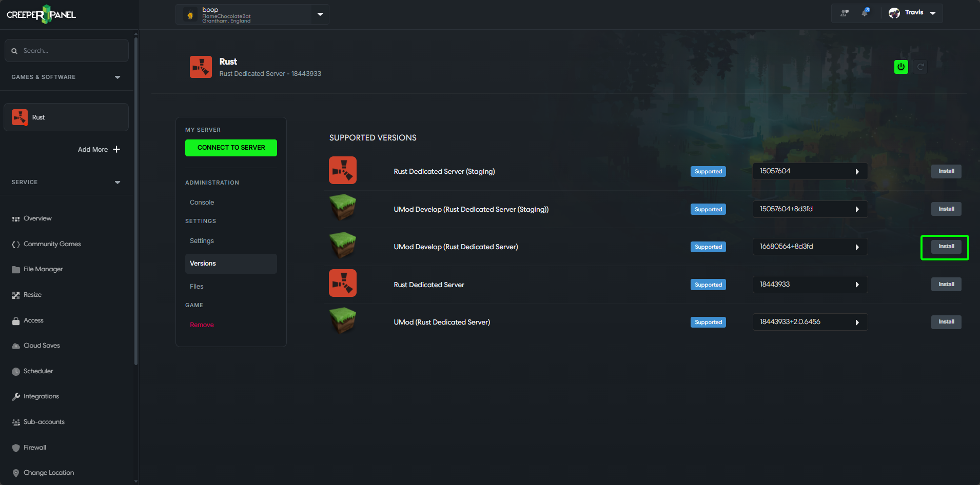Click UMod Develop (Rust Dedicated Server) block icon
Viewport: 980px width, 485px height.
click(x=343, y=245)
